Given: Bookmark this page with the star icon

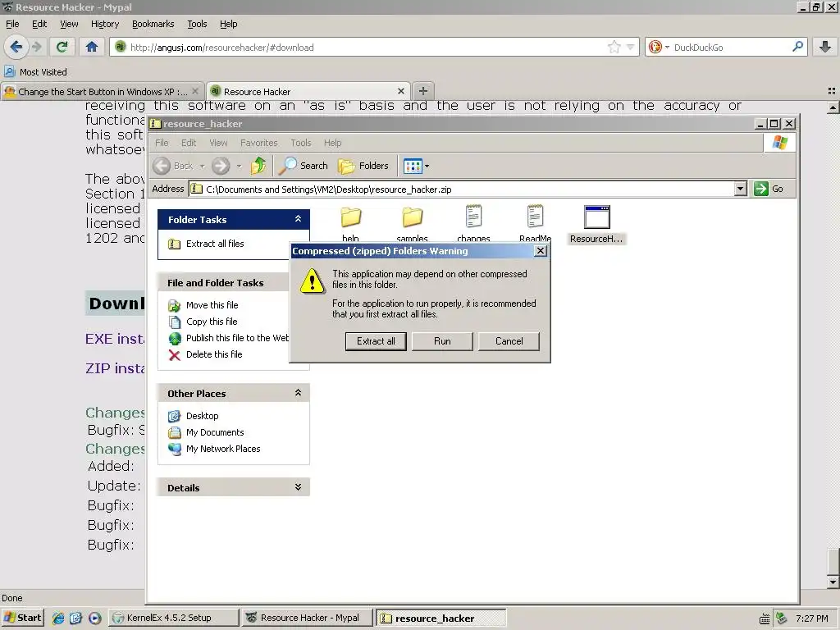Looking at the screenshot, I should 614,47.
